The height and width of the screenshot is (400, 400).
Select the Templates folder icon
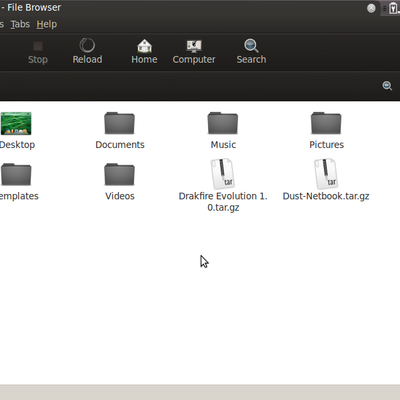point(16,174)
